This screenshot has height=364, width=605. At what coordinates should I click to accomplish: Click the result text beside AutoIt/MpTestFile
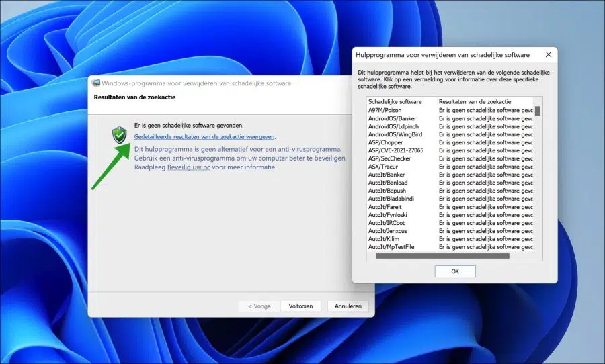[x=486, y=247]
